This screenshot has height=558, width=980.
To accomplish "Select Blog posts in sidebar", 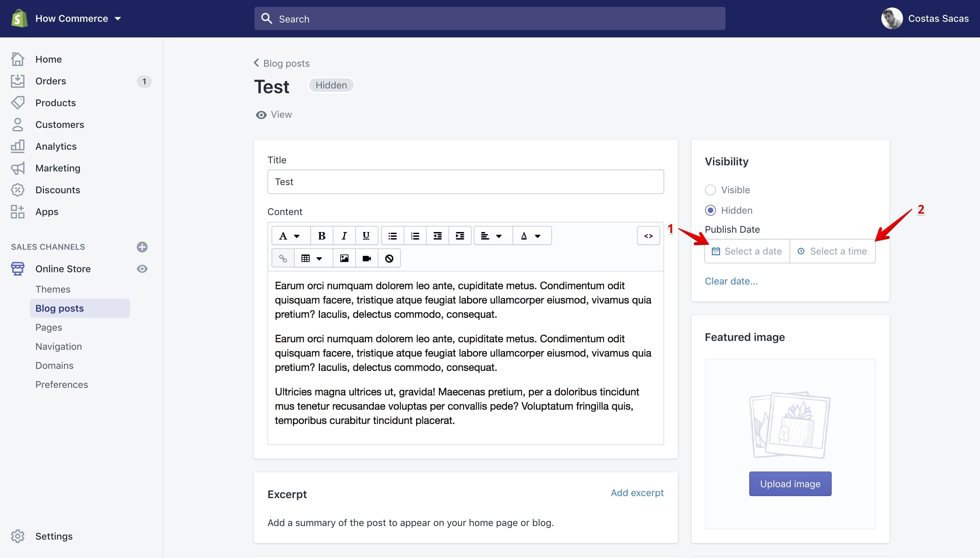I will click(x=80, y=308).
